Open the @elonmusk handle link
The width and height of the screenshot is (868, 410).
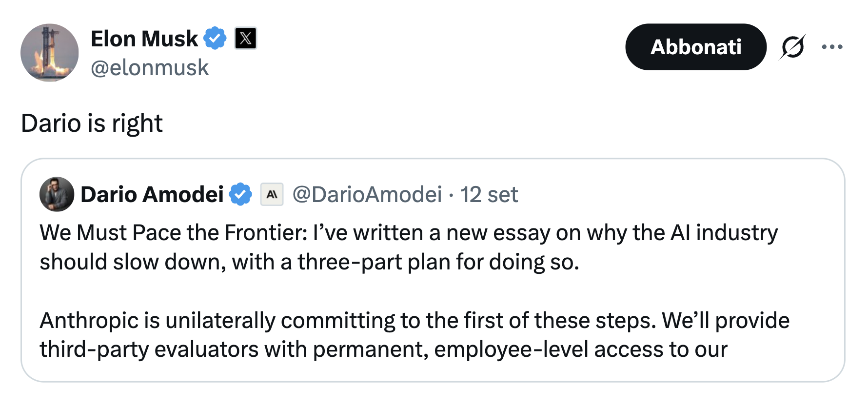pyautogui.click(x=150, y=67)
